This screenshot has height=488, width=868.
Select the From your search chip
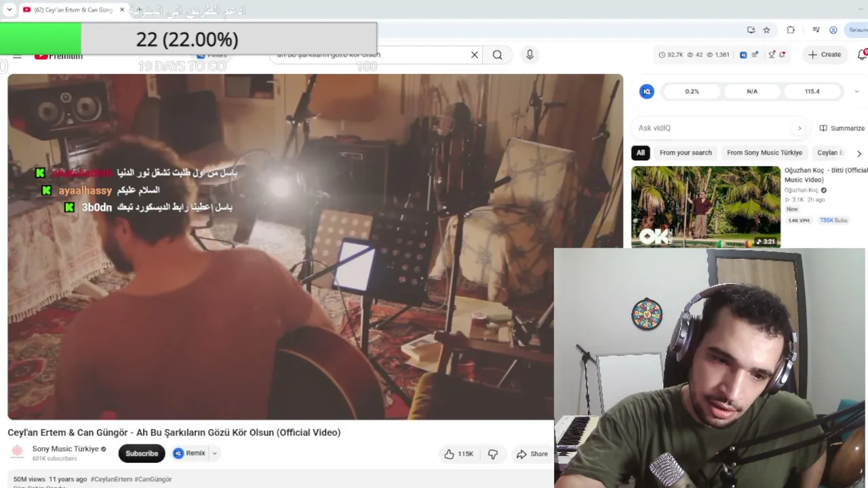pos(686,152)
